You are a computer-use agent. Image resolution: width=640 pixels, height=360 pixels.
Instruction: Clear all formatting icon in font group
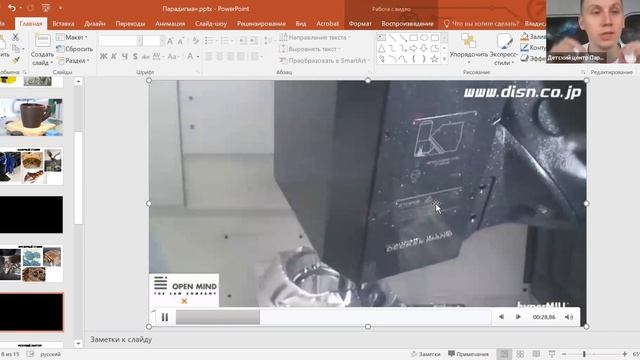(x=195, y=40)
